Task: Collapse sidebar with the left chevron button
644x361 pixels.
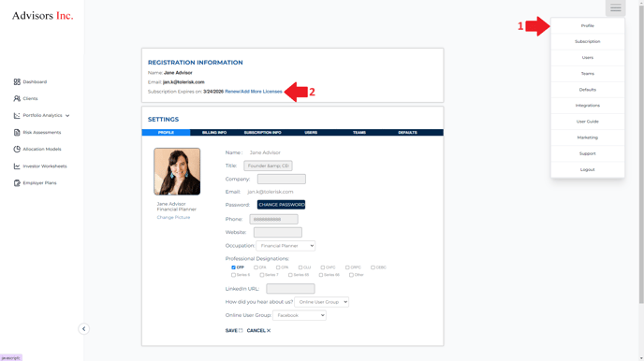Action: pos(84,328)
